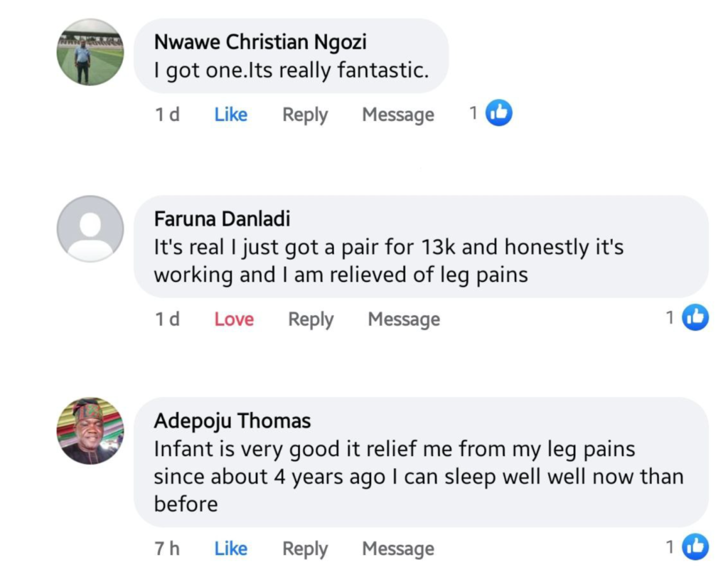Reply to Nwawe Christian Ngozi's comment

click(305, 115)
